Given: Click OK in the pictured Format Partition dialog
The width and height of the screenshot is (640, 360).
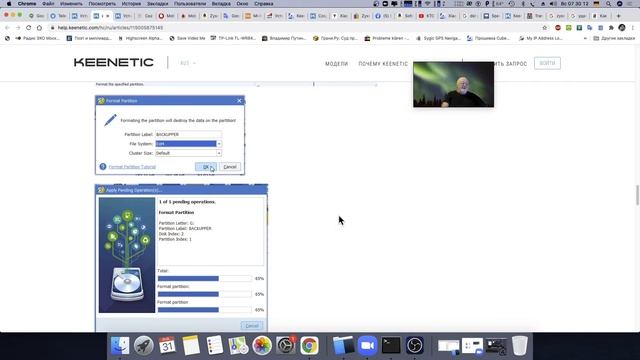Looking at the screenshot, I should (206, 167).
